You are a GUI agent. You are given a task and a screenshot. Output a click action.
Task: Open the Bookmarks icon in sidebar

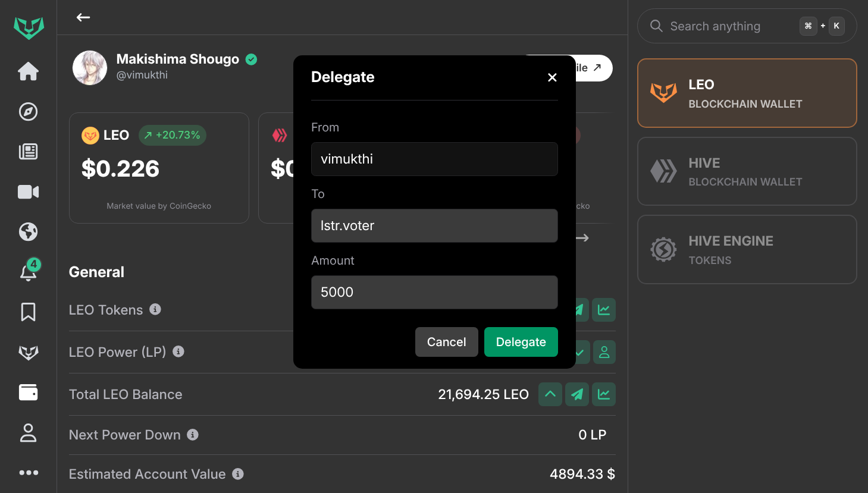point(29,312)
